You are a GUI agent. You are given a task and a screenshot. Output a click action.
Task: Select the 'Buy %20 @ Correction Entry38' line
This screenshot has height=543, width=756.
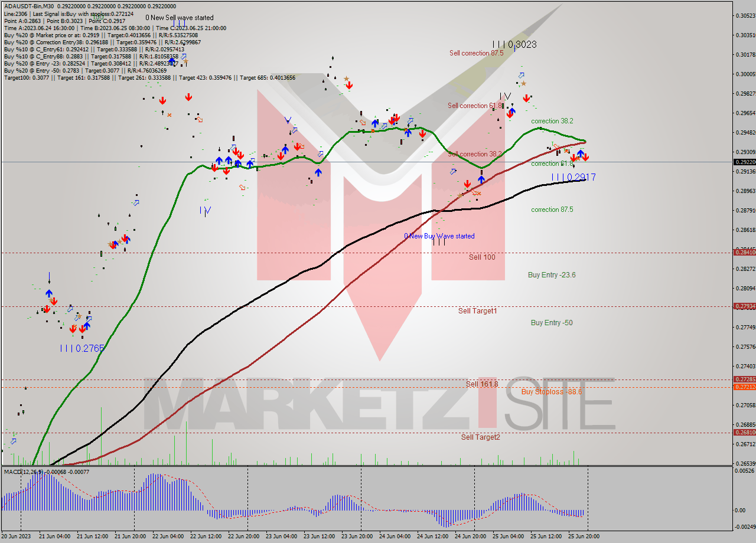click(102, 42)
